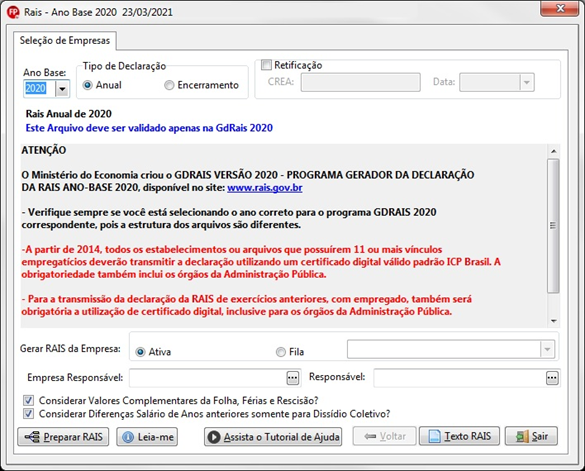
Task: Open the www.rais.gov.br link
Action: click(x=265, y=187)
